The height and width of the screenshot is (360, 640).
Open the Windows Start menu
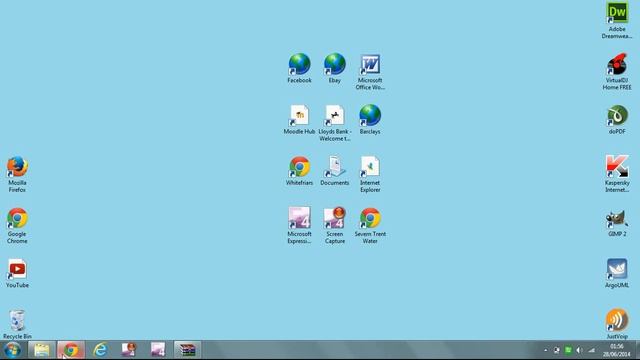(x=13, y=350)
